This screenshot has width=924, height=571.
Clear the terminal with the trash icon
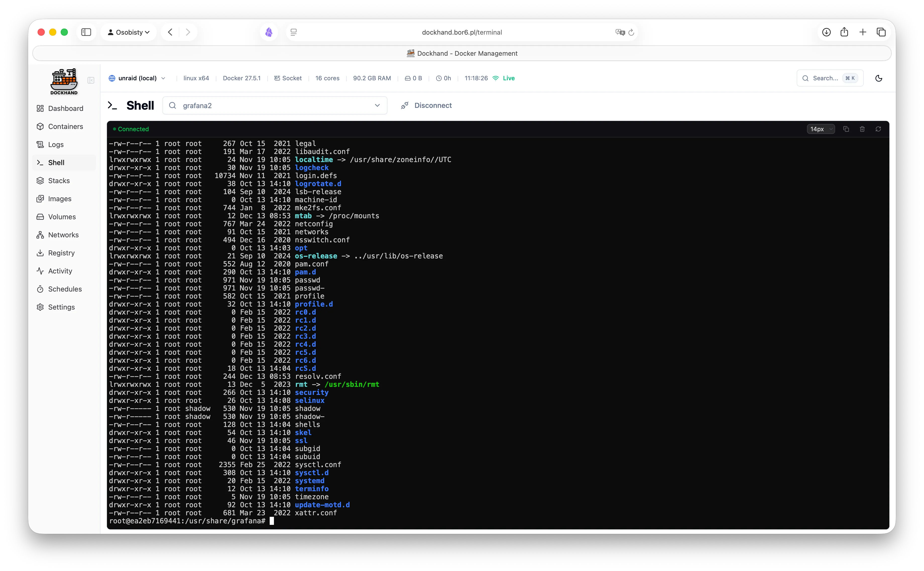[862, 129]
